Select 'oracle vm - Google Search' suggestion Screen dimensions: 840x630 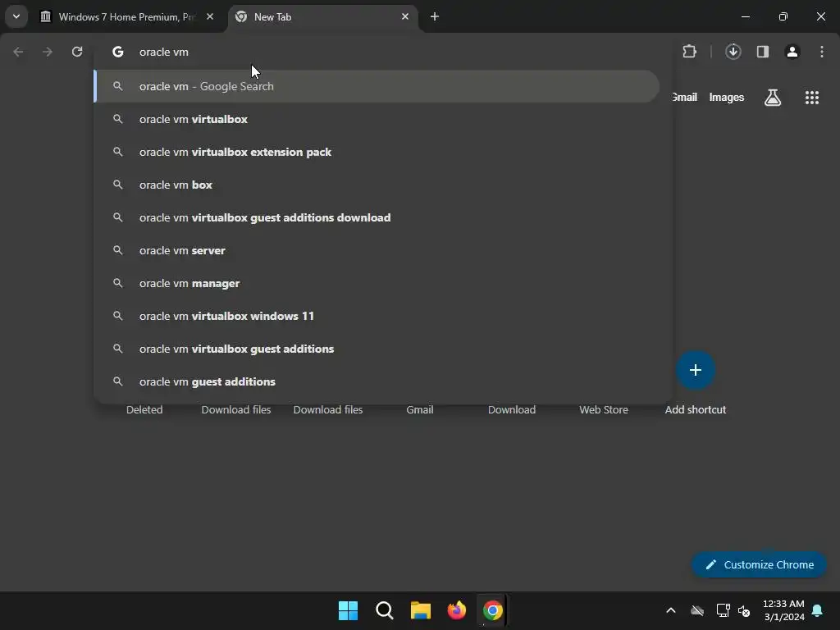(x=377, y=86)
